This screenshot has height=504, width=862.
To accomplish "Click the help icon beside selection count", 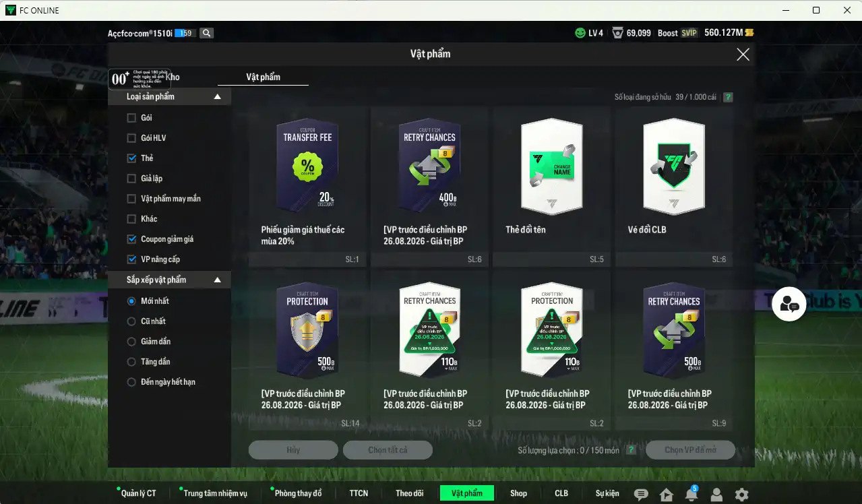I will (x=631, y=450).
